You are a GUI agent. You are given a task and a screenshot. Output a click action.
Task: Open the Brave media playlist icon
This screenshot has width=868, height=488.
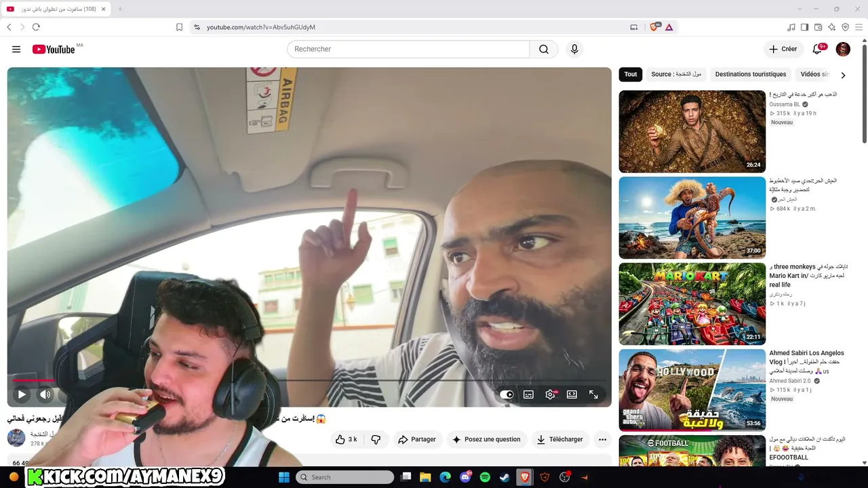(791, 27)
